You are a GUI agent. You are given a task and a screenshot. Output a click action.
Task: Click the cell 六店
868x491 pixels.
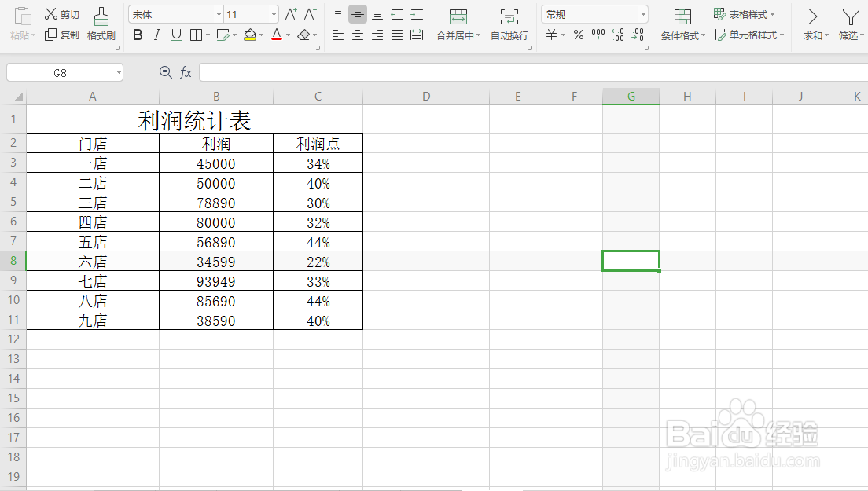pos(93,262)
